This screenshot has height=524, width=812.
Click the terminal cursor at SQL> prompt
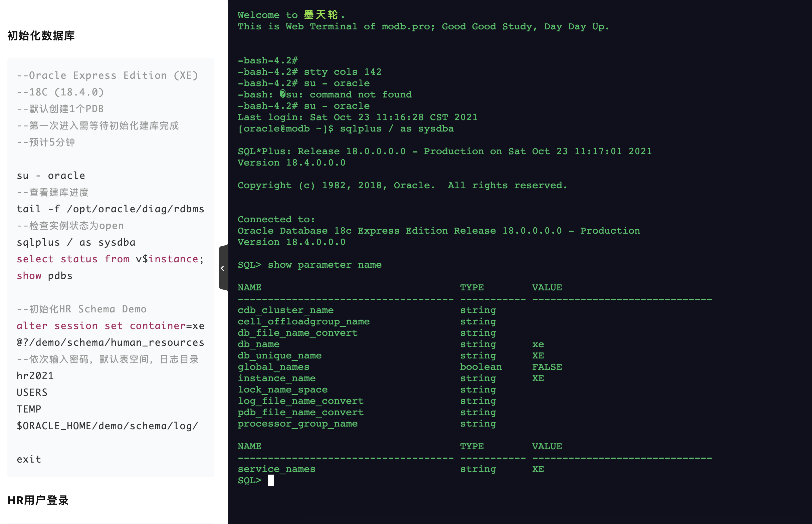270,480
